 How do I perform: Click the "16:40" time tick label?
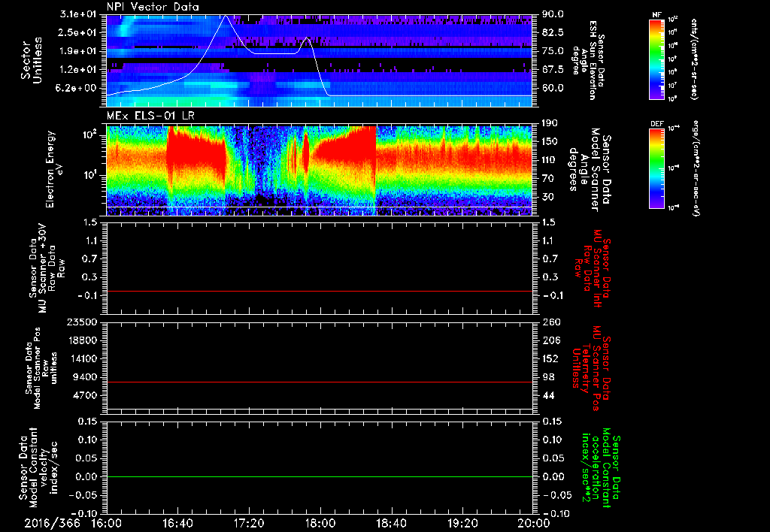(177, 523)
